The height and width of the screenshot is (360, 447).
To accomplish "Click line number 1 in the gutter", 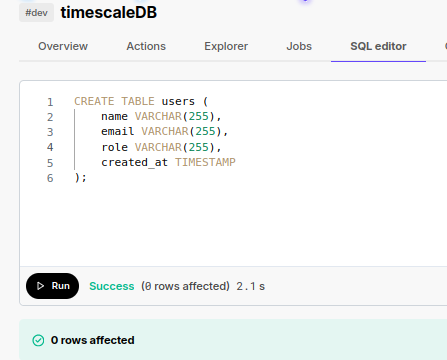I will click(50, 102).
